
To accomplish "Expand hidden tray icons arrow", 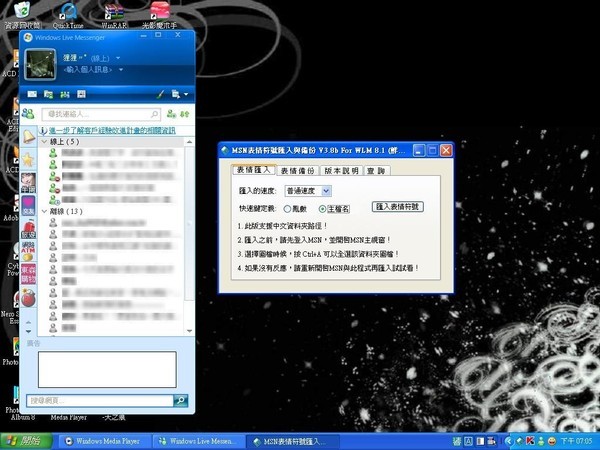I will coord(509,441).
